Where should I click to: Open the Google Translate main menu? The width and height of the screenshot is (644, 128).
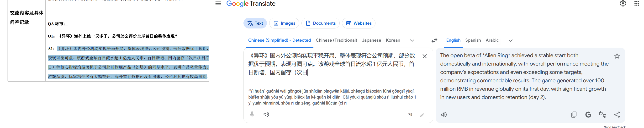(x=218, y=4)
